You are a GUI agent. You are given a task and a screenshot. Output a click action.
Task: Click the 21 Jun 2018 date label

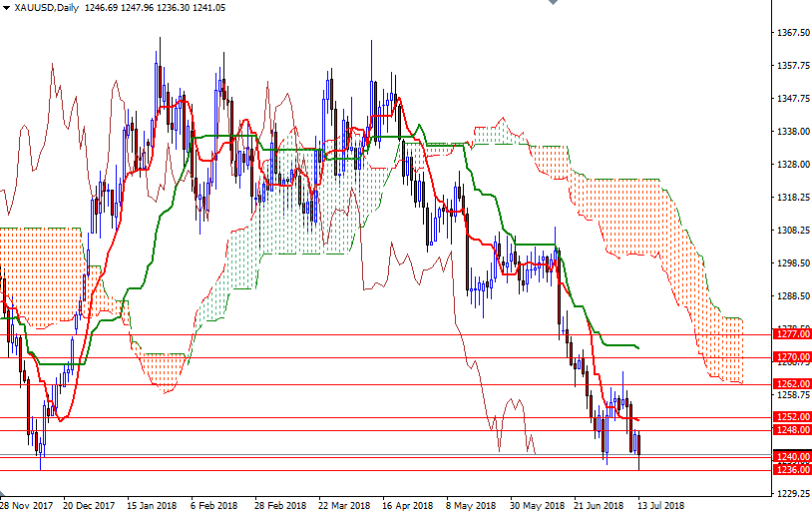(x=600, y=505)
